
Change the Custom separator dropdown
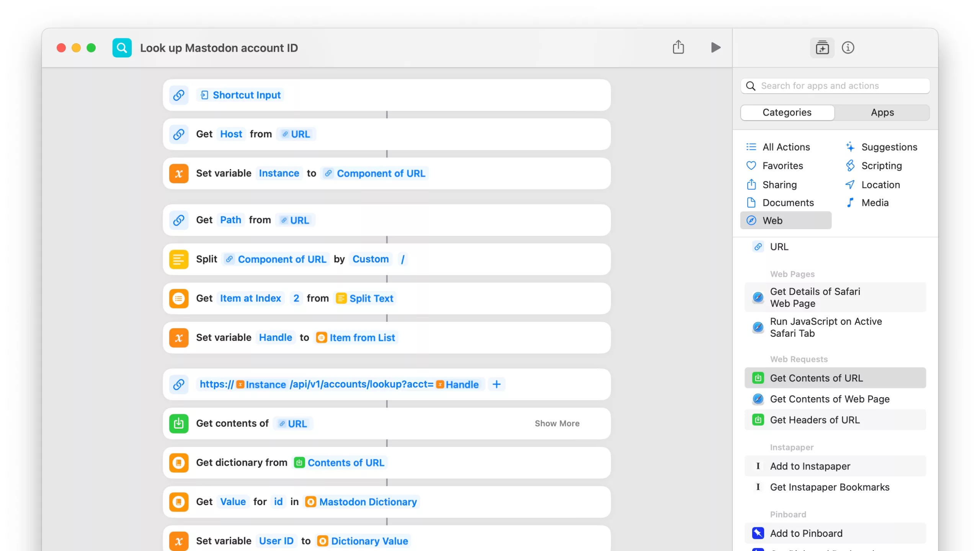(370, 259)
